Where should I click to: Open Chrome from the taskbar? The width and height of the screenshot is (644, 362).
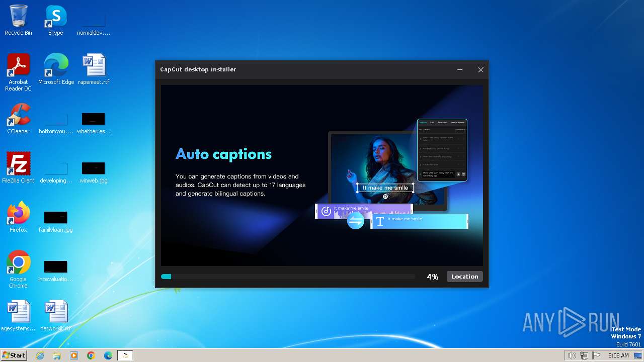point(91,355)
